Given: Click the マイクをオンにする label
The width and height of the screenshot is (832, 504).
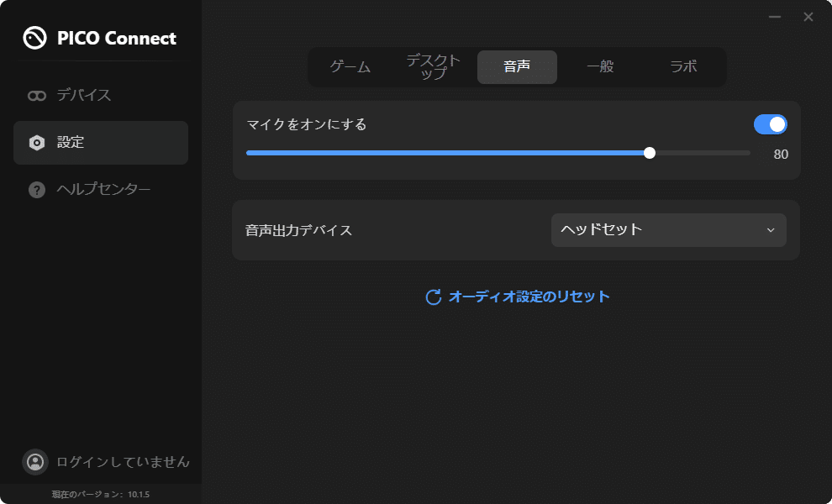Looking at the screenshot, I should click(307, 124).
